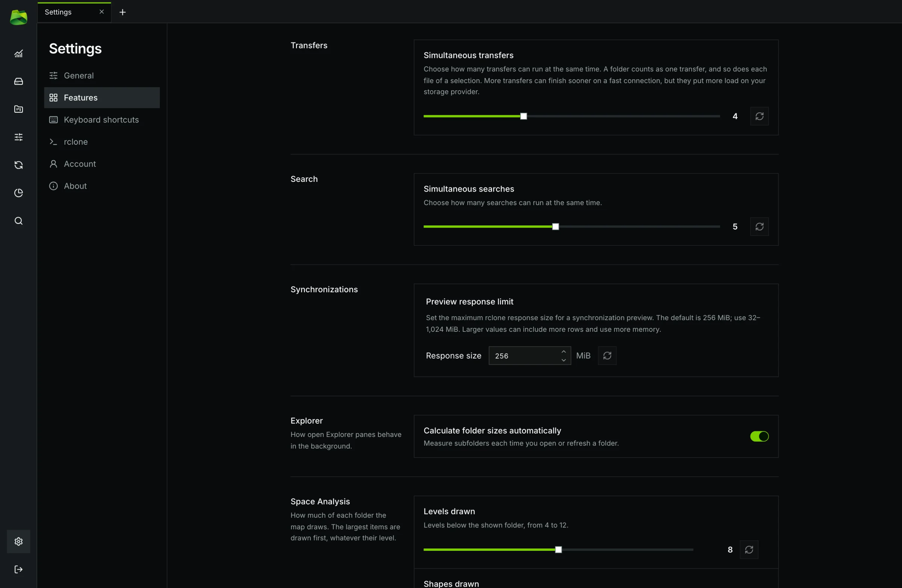Click the sign-out icon at sidebar bottom

pos(18,570)
